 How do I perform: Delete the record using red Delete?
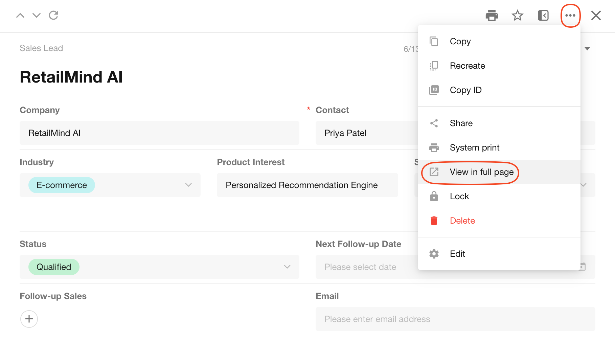(462, 221)
